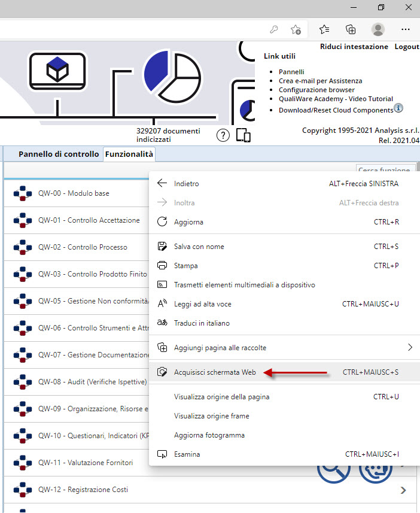Image resolution: width=420 pixels, height=513 pixels.
Task: Expand Aggiungi pagina alle raccolte submenu
Action: pyautogui.click(x=410, y=347)
